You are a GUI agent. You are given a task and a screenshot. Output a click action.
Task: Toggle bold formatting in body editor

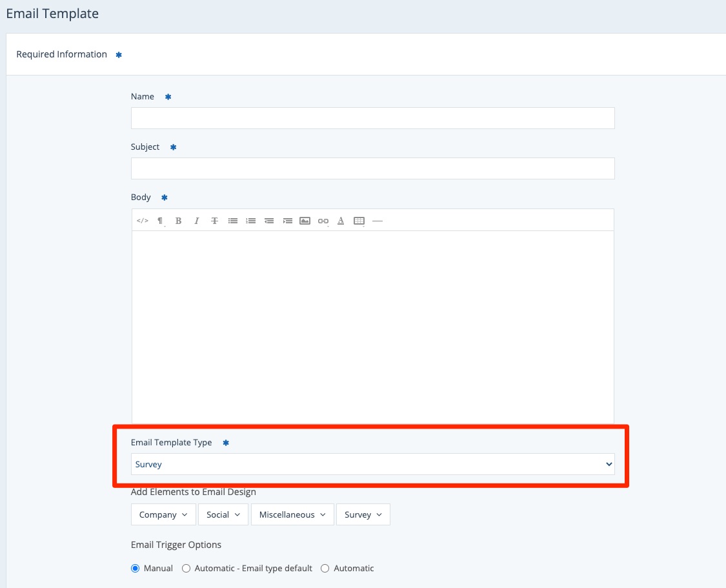[x=179, y=221]
